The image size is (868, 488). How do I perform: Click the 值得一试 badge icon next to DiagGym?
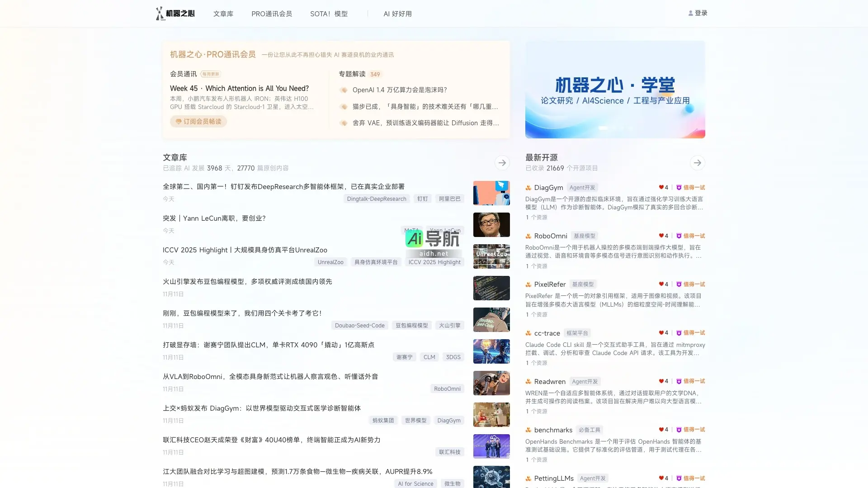coord(679,187)
